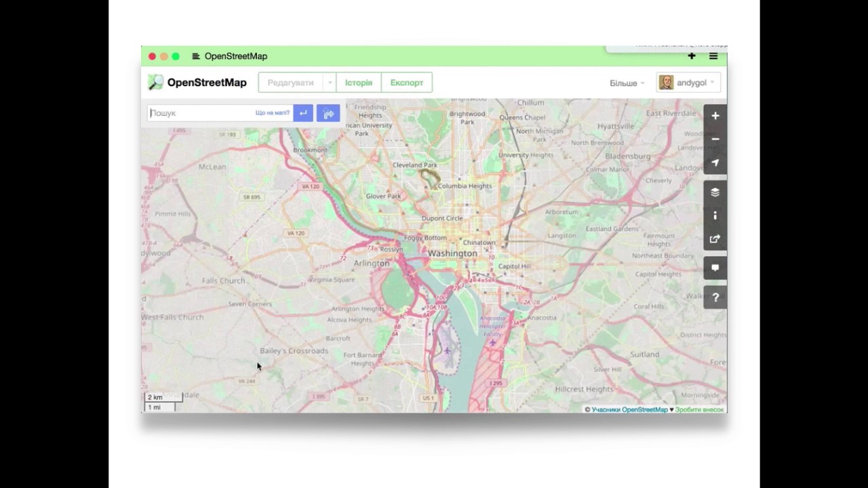The height and width of the screenshot is (488, 868).
Task: Activate the query features question icon
Action: pyautogui.click(x=715, y=298)
